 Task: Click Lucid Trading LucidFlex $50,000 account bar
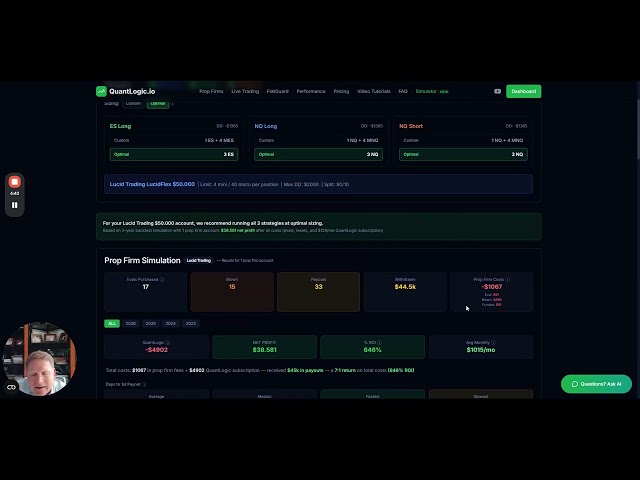click(x=318, y=184)
